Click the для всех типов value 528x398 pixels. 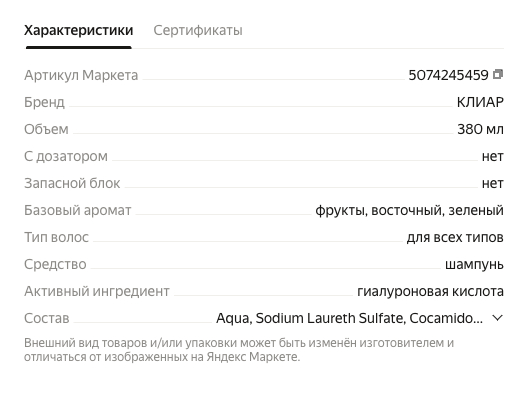point(455,237)
